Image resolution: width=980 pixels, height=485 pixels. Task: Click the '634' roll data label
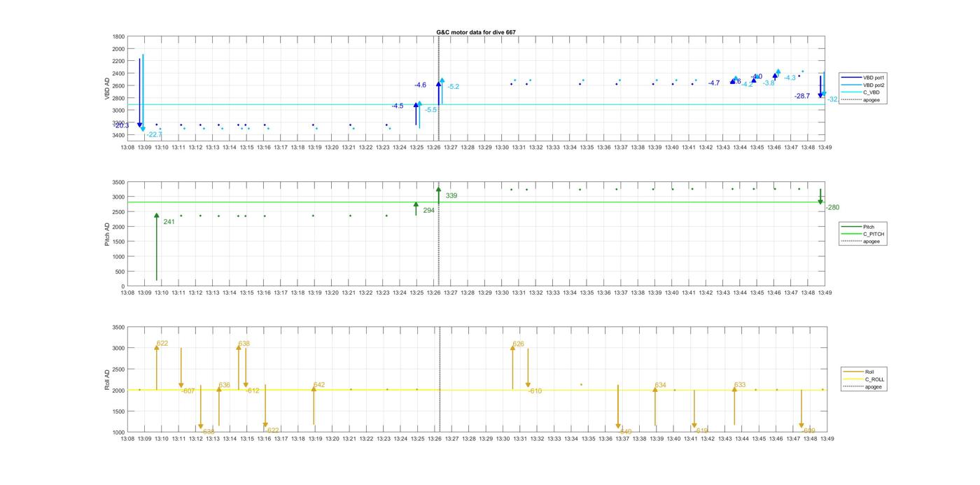point(660,385)
